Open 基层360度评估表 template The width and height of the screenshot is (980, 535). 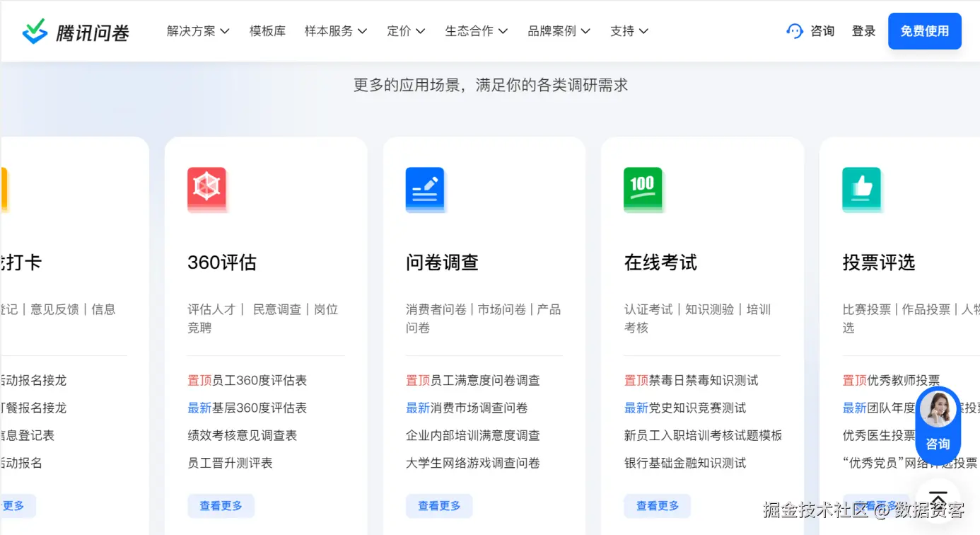point(247,408)
